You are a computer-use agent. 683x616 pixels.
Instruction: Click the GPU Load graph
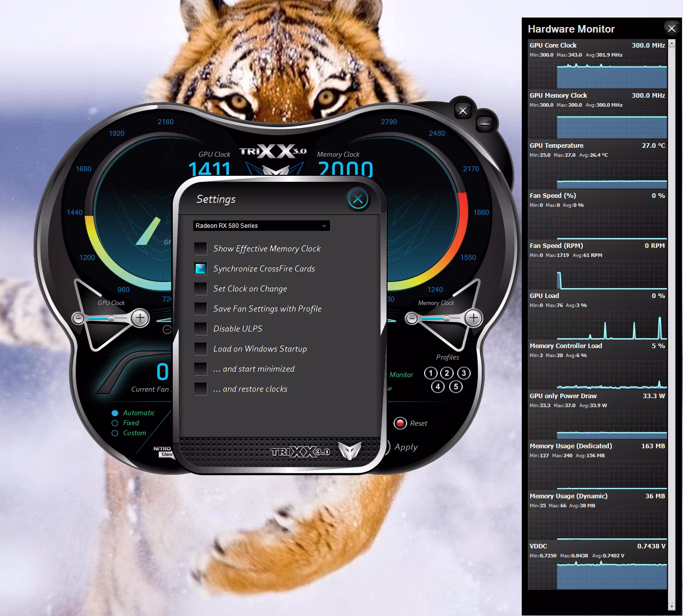point(598,325)
